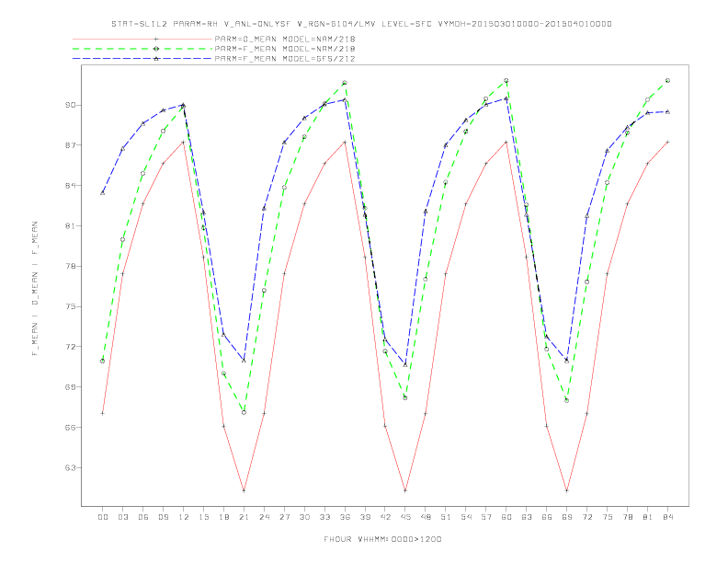Click x-axis tick label 60

(x=506, y=517)
